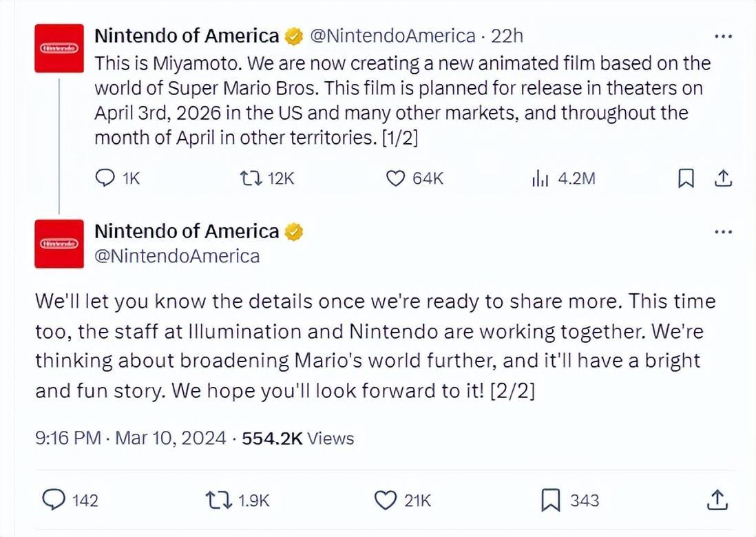Open Nintendo of America name on second tweet
756x537 pixels.
187,231
